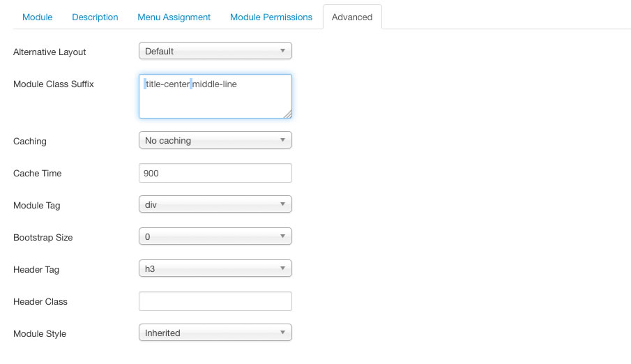Viewport: 631px width, 364px height.
Task: Click the Bootstrap Size label
Action: (x=43, y=237)
